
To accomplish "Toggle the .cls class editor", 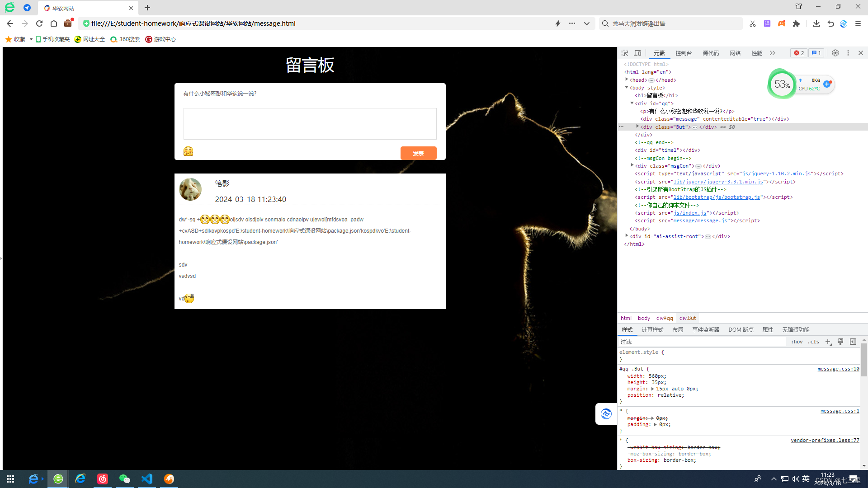I will [814, 342].
